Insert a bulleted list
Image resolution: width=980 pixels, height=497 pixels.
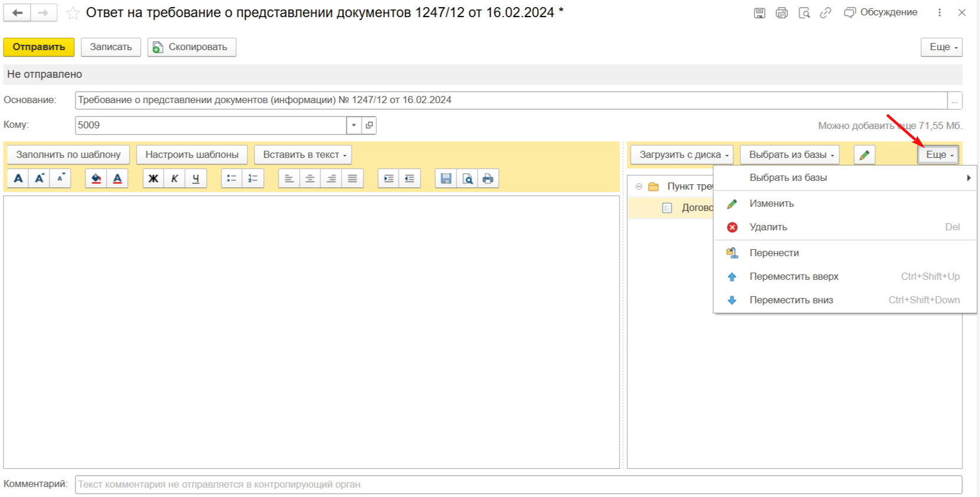click(x=231, y=178)
